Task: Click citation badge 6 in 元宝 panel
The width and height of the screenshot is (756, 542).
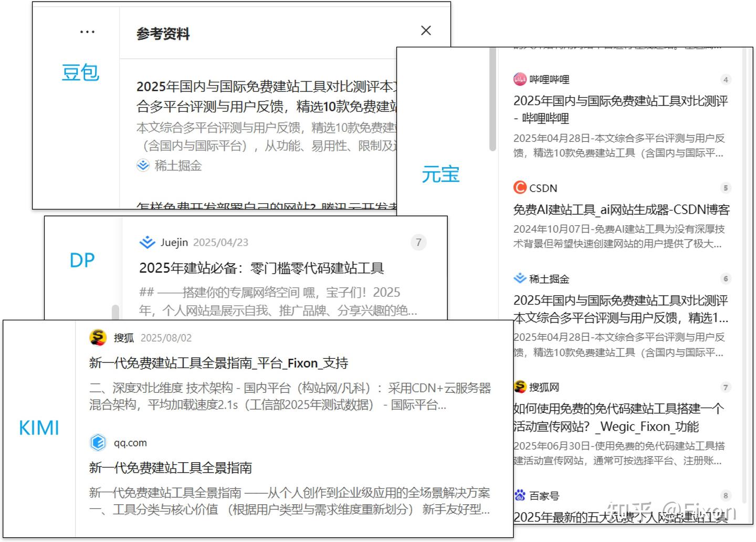Action: pos(726,279)
